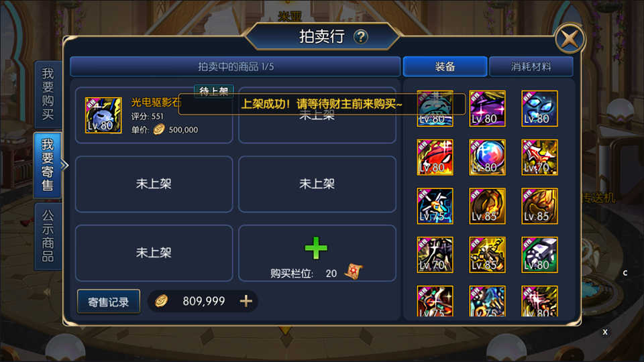Click the green plus to buy a slot

coord(316,248)
